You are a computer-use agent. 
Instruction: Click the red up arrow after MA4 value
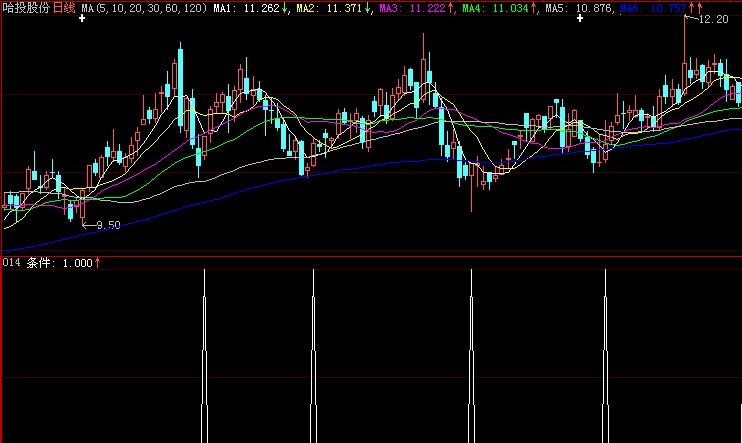(x=533, y=8)
